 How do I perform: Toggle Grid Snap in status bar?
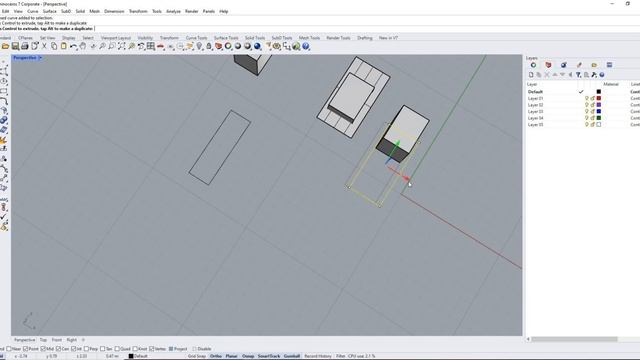pos(197,356)
